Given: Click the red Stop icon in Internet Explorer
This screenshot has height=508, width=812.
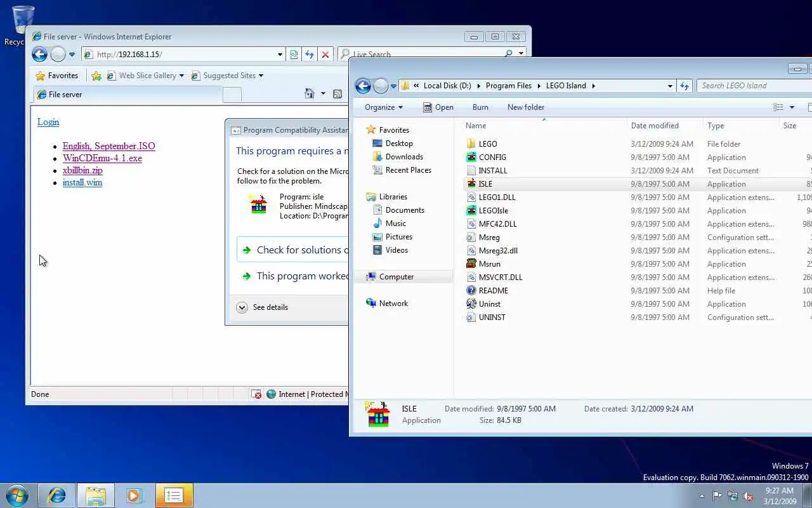Looking at the screenshot, I should click(325, 55).
